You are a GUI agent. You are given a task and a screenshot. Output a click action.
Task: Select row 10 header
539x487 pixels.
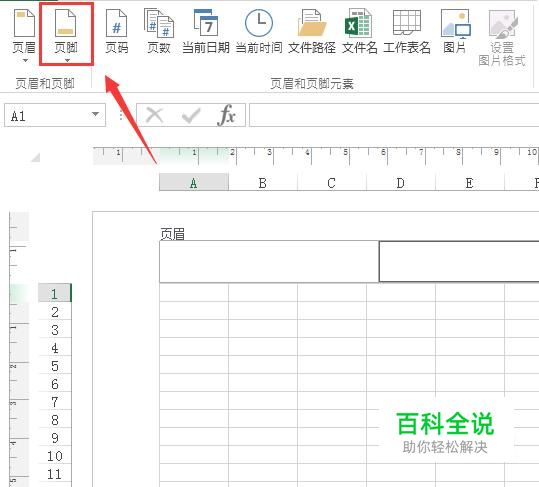tap(55, 456)
